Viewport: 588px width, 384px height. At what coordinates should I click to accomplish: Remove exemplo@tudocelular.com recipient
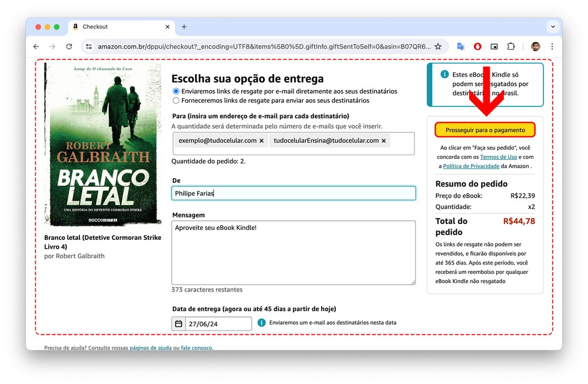(x=262, y=141)
